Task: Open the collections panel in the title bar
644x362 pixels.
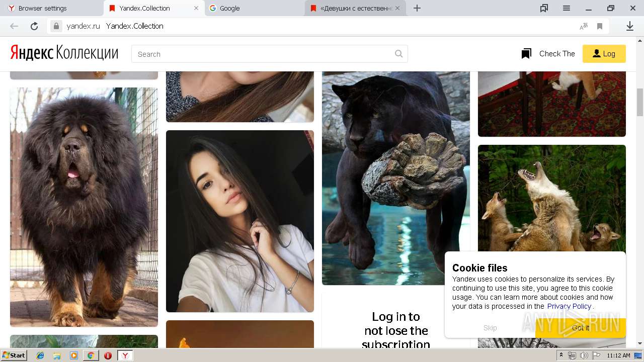Action: [544, 8]
